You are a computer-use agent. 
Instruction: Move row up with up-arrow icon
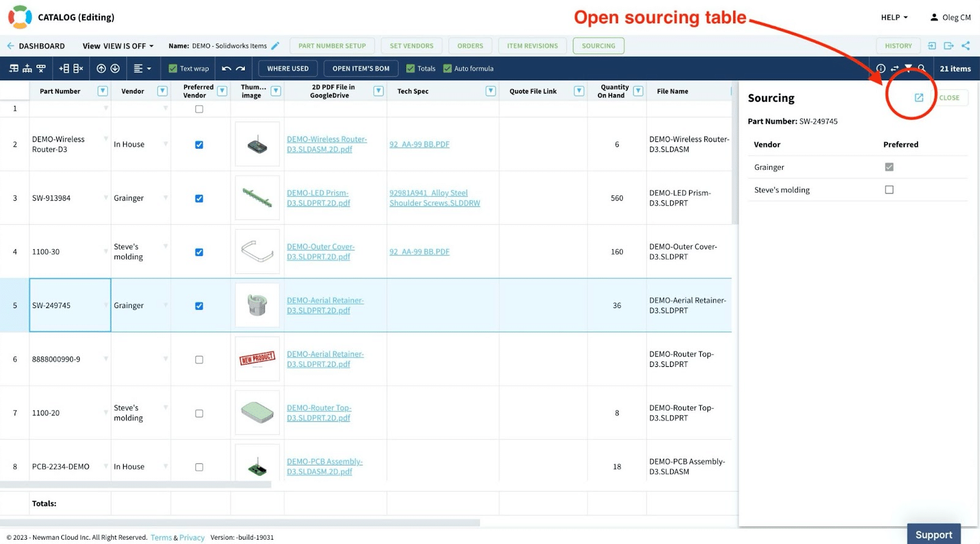[x=102, y=69]
